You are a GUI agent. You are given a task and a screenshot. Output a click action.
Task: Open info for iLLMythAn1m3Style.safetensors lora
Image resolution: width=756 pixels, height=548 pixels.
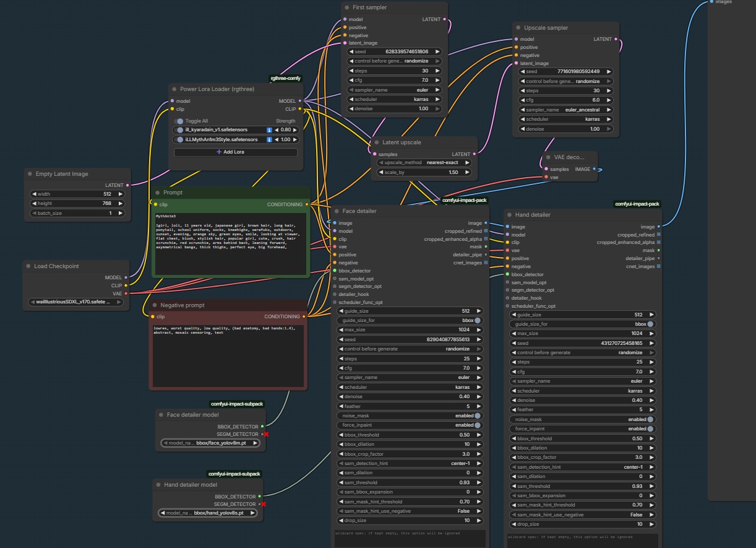click(x=269, y=140)
